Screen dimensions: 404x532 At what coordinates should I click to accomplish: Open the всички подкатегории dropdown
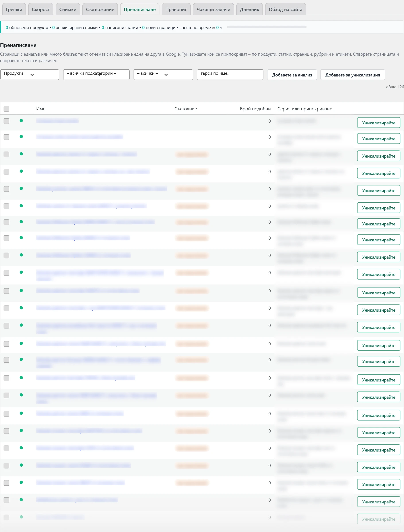pos(96,74)
